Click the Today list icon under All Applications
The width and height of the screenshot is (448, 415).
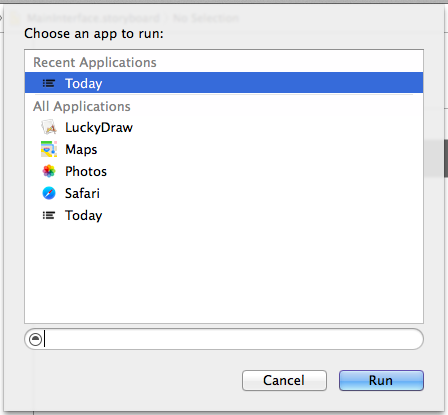pos(49,215)
